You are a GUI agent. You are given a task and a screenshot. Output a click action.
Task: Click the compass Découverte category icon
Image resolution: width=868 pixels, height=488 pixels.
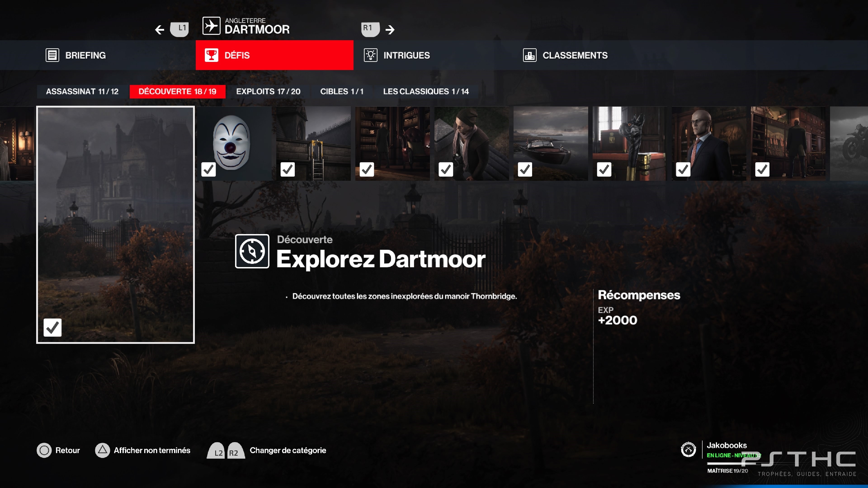[252, 251]
